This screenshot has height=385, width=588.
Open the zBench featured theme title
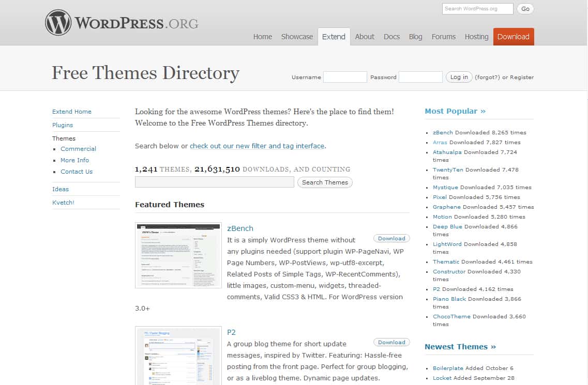pyautogui.click(x=240, y=228)
